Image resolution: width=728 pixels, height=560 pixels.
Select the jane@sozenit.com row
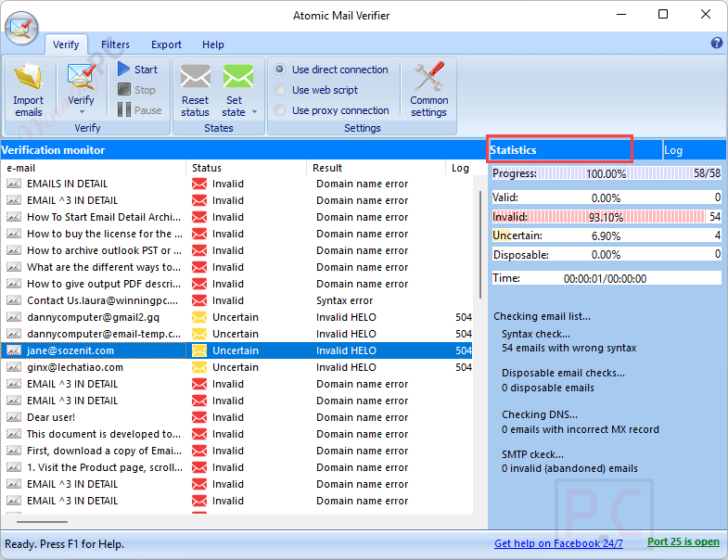point(236,350)
